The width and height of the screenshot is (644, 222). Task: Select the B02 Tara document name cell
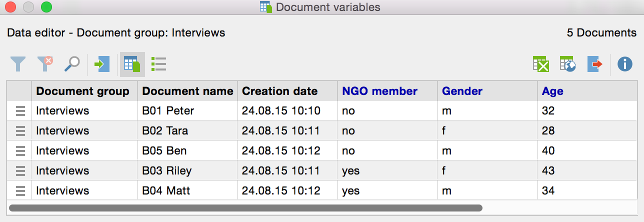tap(187, 131)
